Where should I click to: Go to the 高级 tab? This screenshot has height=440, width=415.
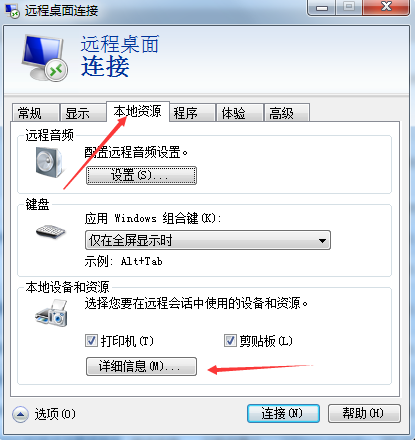287,113
